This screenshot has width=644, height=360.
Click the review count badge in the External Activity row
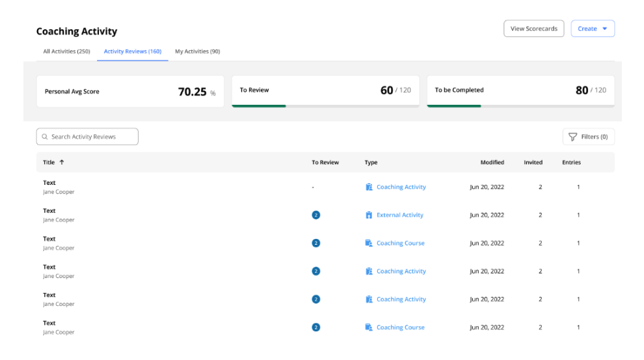click(316, 215)
